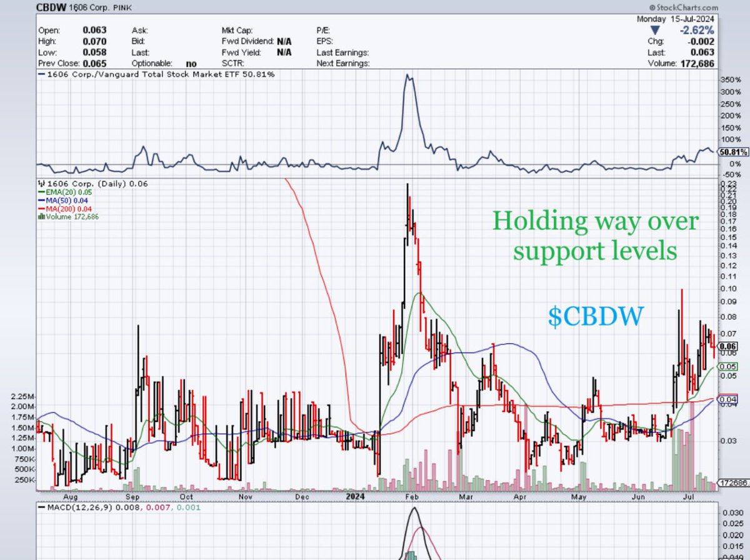Click the MA(200) 0.04 legend entry
Screen dimensions: 750x560
(66, 209)
